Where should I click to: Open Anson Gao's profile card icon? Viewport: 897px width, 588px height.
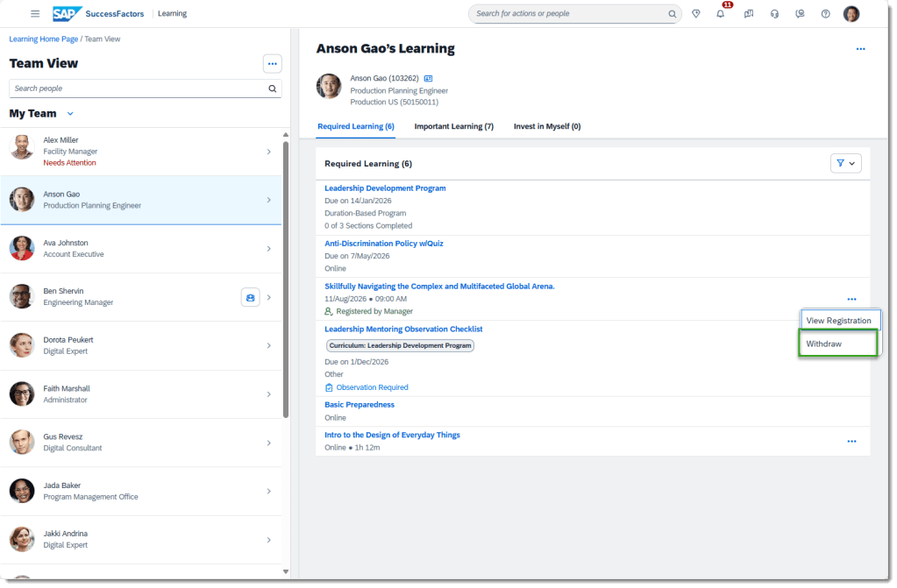point(429,78)
